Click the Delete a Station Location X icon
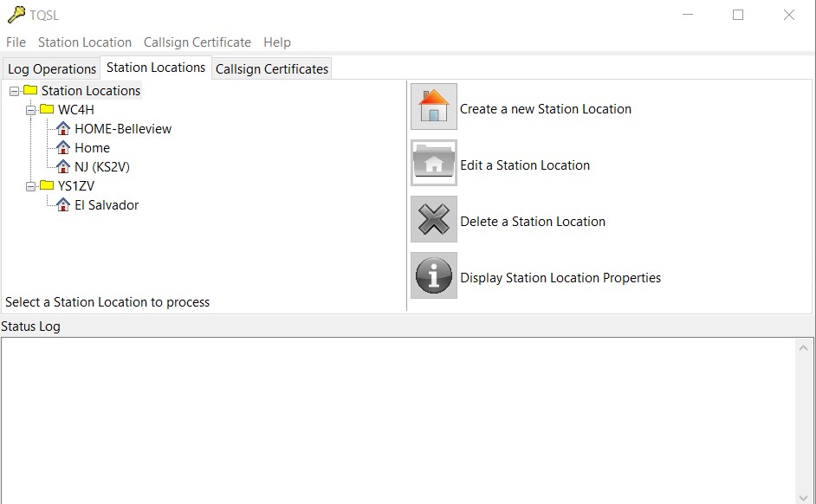This screenshot has height=504, width=816. pyautogui.click(x=433, y=219)
